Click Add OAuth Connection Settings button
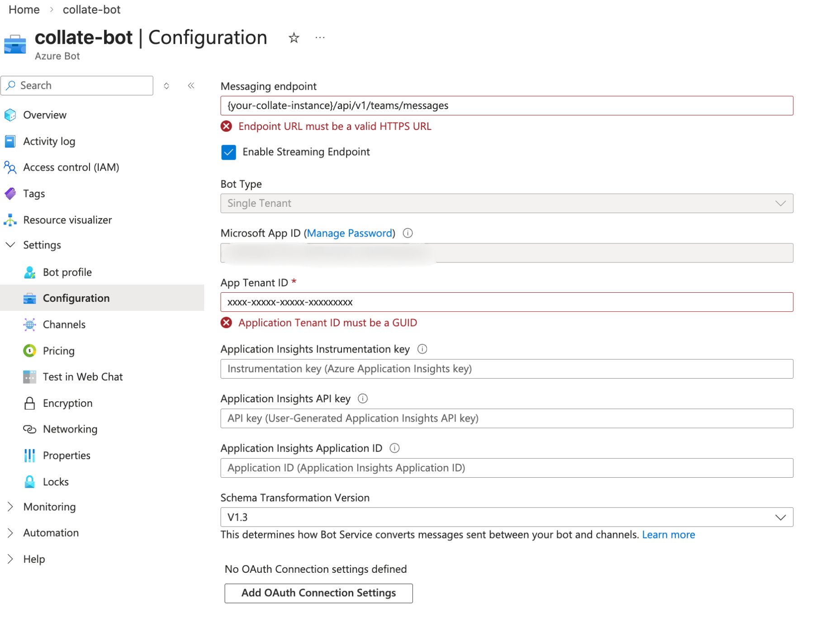 (x=318, y=593)
